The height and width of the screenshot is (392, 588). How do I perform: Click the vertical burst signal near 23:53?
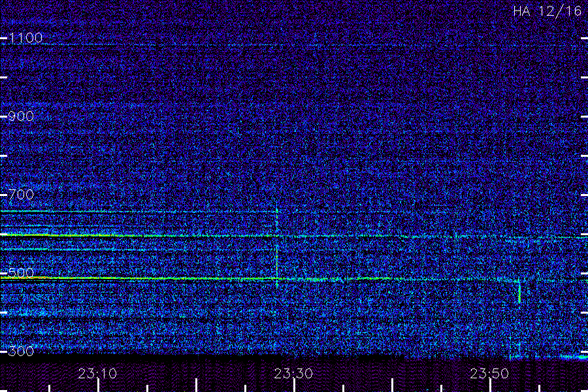click(519, 292)
